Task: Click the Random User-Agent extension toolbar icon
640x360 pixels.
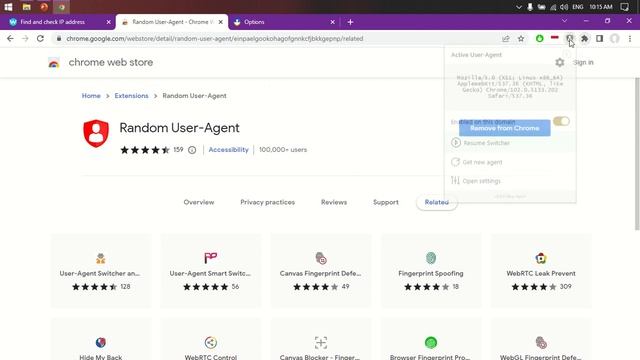Action: (569, 38)
